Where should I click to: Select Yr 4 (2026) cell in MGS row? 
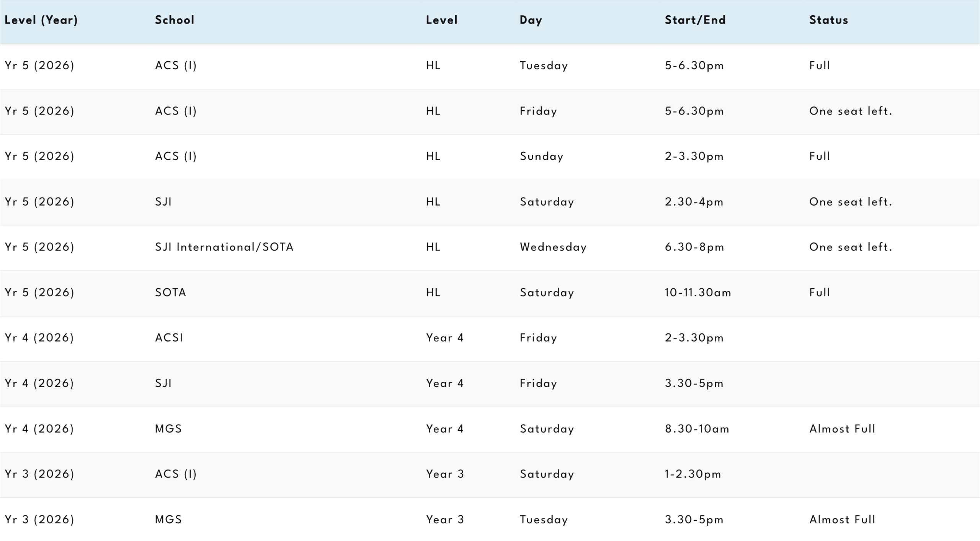point(39,428)
